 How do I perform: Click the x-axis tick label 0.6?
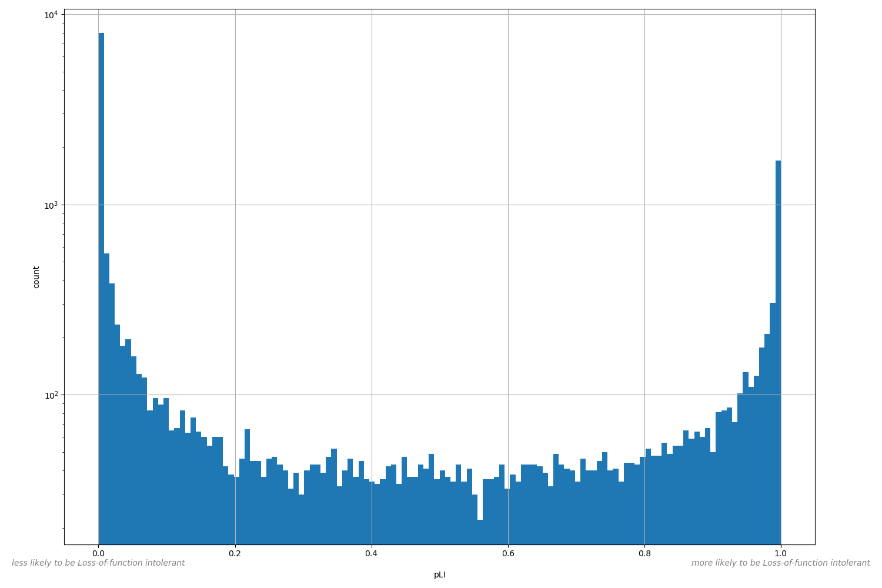pos(508,553)
